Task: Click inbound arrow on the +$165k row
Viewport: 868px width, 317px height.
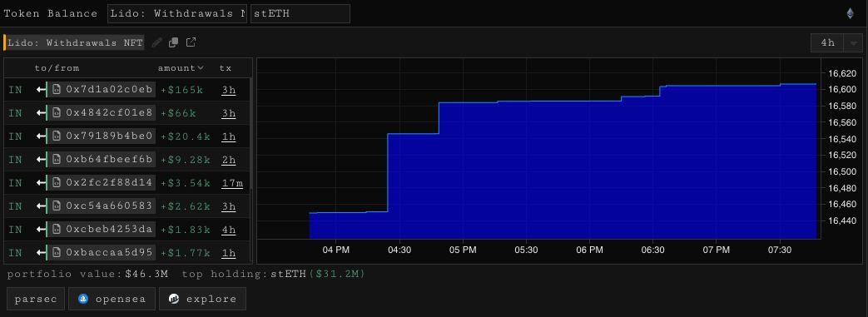Action: (41, 90)
